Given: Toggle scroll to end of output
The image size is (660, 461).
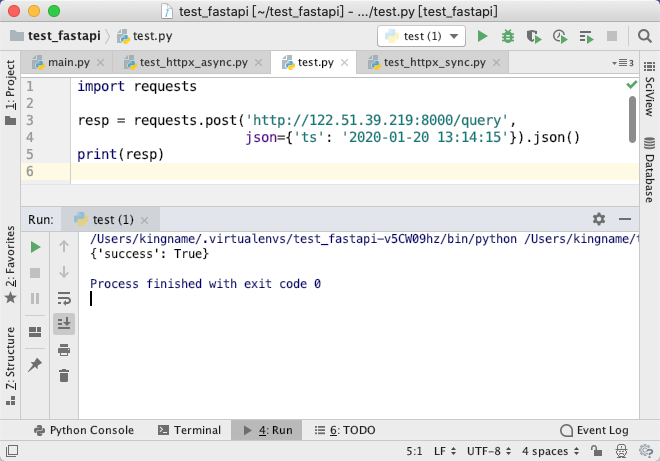Looking at the screenshot, I should [x=64, y=323].
